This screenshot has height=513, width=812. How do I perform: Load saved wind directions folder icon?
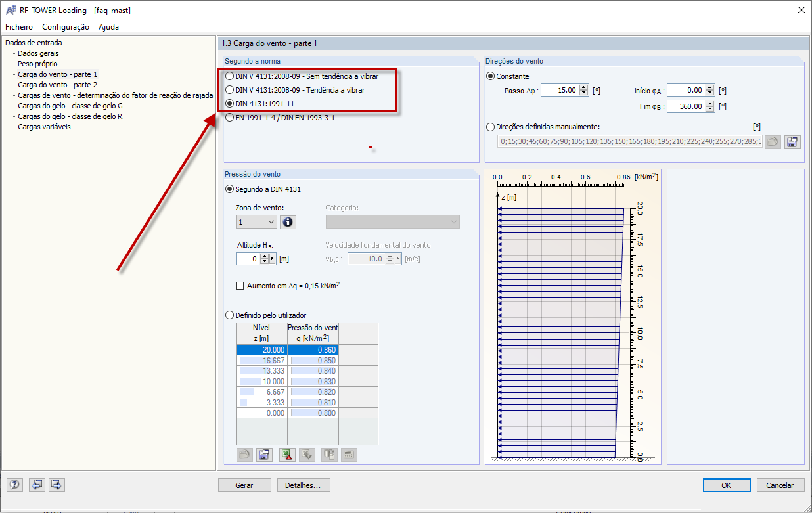773,141
